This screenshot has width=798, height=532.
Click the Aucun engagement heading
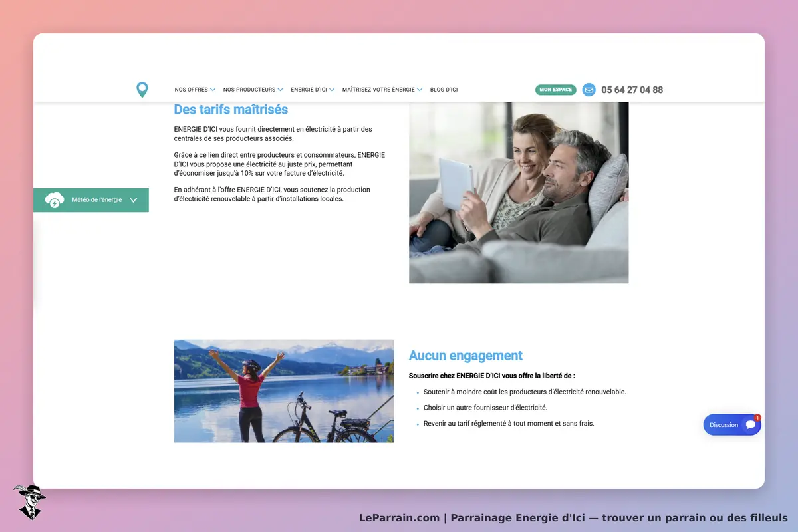[x=465, y=356]
